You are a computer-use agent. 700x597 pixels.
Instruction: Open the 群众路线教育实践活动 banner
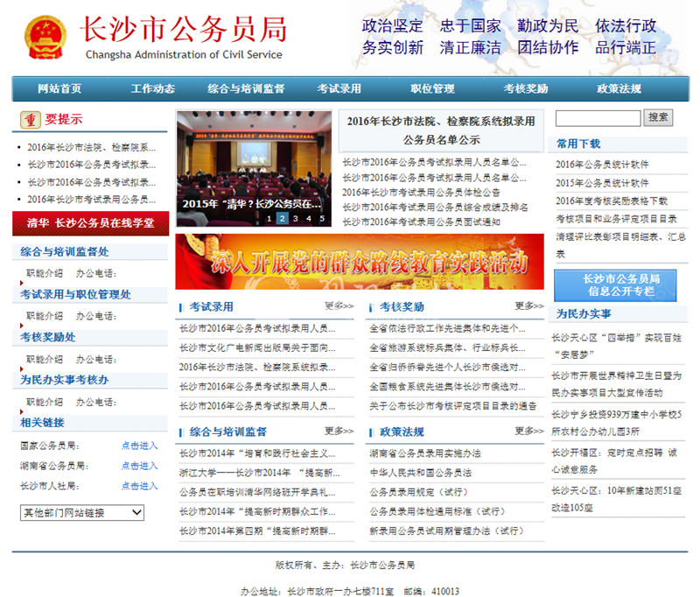(x=360, y=262)
